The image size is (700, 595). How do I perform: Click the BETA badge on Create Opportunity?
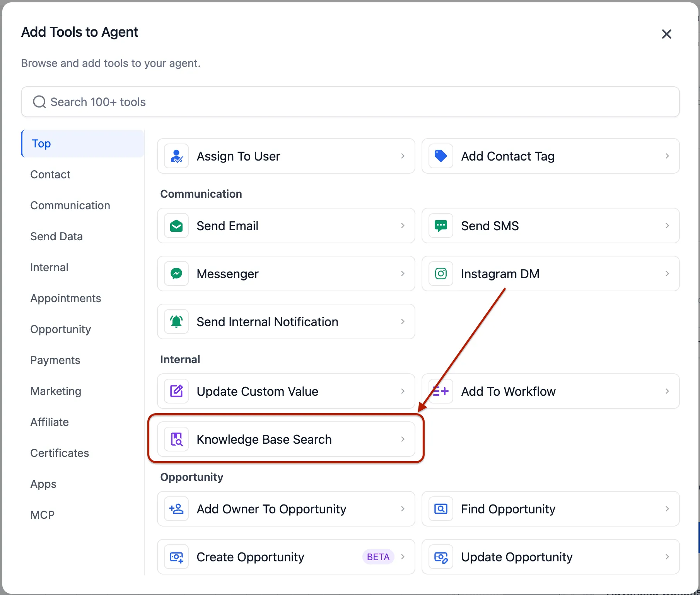coord(378,557)
